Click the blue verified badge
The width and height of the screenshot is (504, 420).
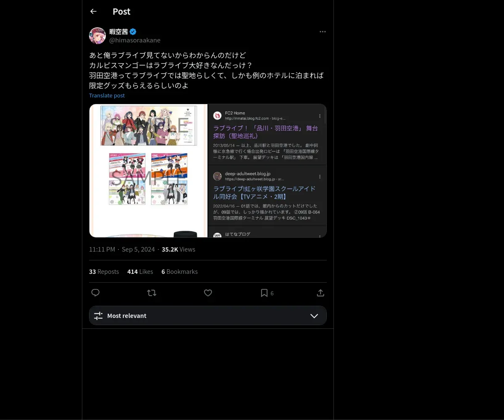(x=133, y=31)
